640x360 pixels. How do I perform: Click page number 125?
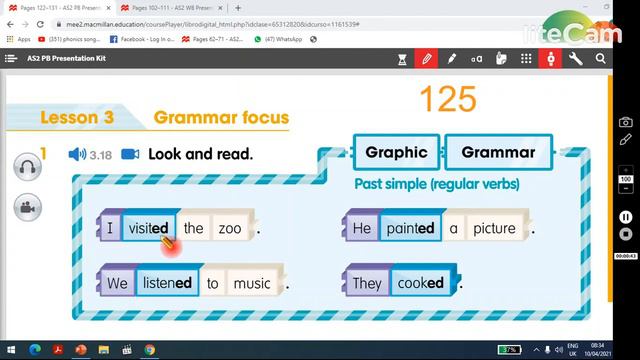point(448,99)
